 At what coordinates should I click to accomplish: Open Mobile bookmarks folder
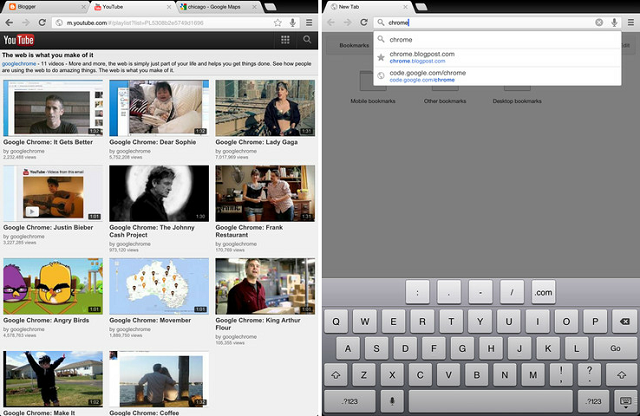click(373, 87)
